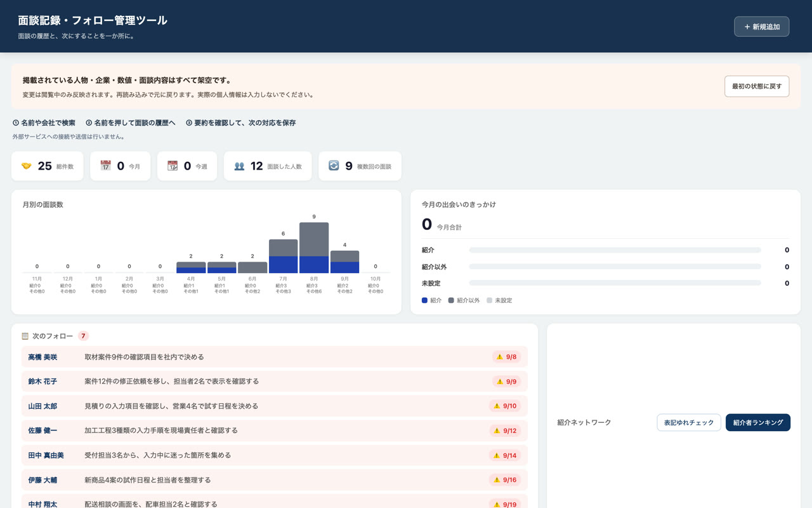The width and height of the screenshot is (812, 508).
Task: Open 表記ゆれチェック view
Action: tap(689, 422)
